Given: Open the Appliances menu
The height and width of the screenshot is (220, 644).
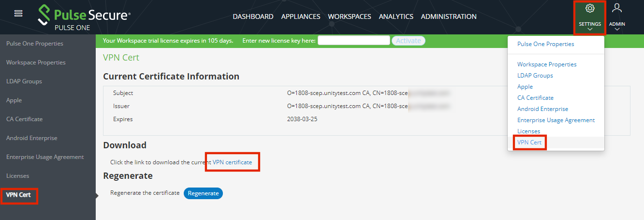Looking at the screenshot, I should coord(301,16).
